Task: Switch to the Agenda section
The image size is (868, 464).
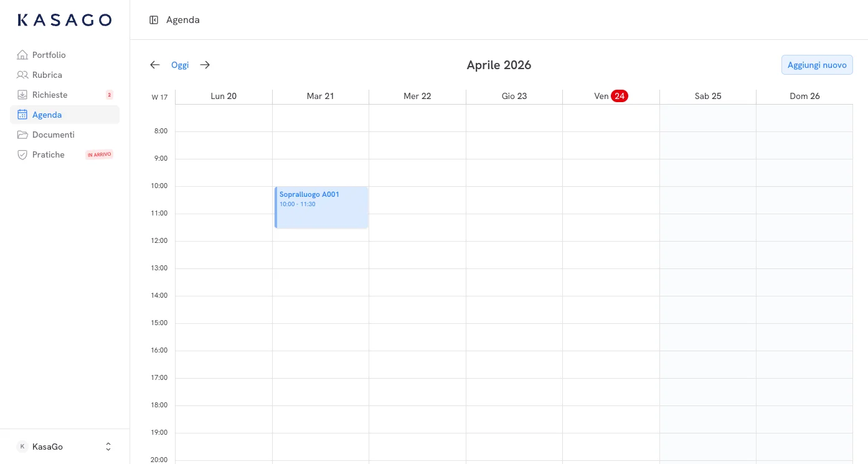Action: coord(48,115)
